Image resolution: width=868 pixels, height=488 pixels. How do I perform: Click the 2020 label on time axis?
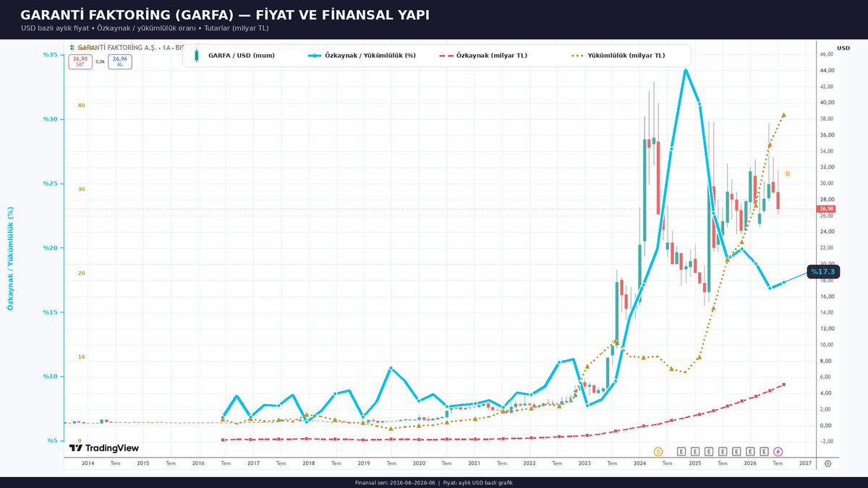click(x=419, y=463)
